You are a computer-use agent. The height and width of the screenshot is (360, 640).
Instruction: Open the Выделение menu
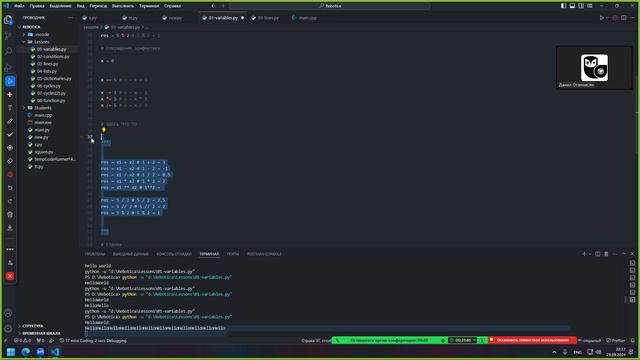[x=60, y=6]
